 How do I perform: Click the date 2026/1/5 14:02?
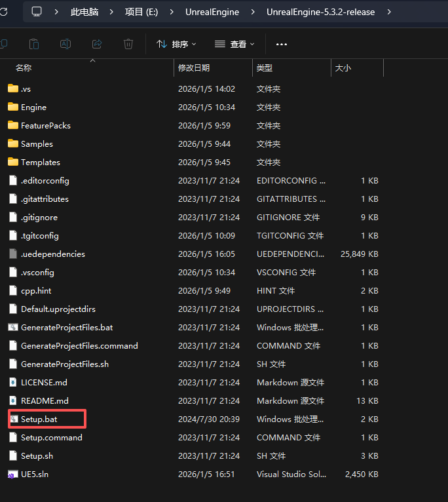[x=206, y=88]
